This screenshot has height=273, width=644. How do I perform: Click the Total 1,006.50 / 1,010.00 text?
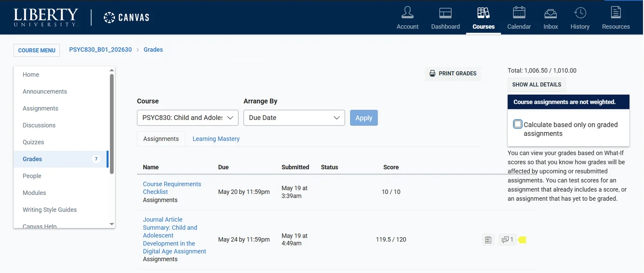point(542,71)
